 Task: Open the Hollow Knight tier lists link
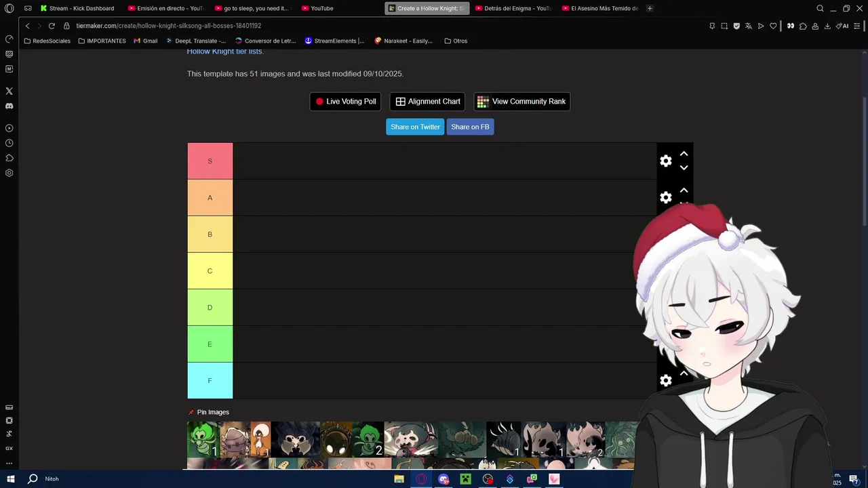[x=224, y=52]
